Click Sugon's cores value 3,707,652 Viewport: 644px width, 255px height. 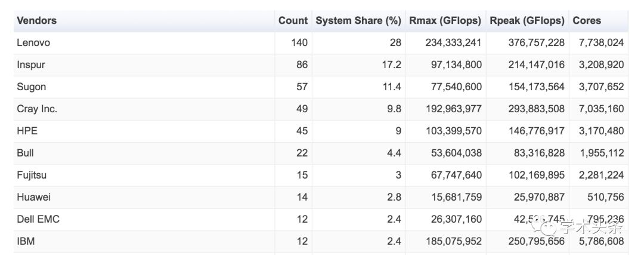tap(601, 87)
